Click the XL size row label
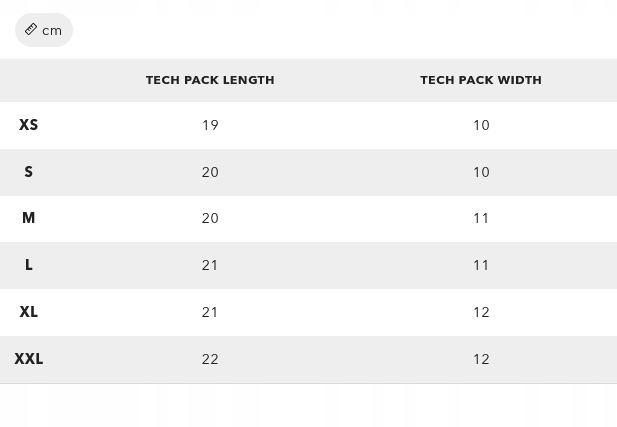The height and width of the screenshot is (427, 617). pos(29,312)
